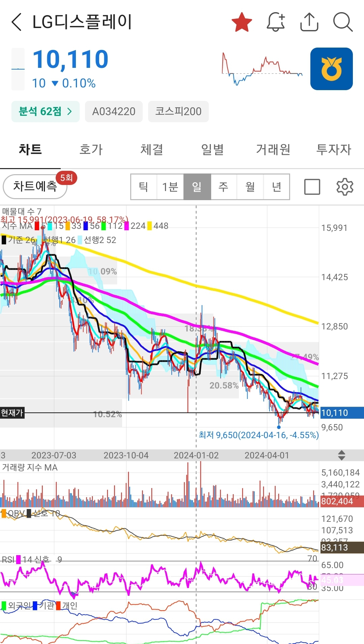Tap the green 외국인 investor legend
This screenshot has height=644, width=364.
coord(17,606)
